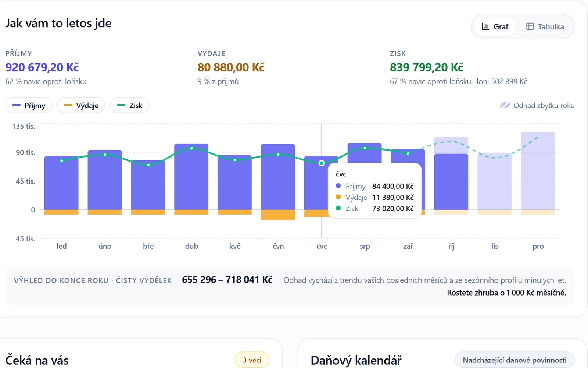Click the dub income bar
Viewport: 588px width, 368px height.
coord(191,177)
